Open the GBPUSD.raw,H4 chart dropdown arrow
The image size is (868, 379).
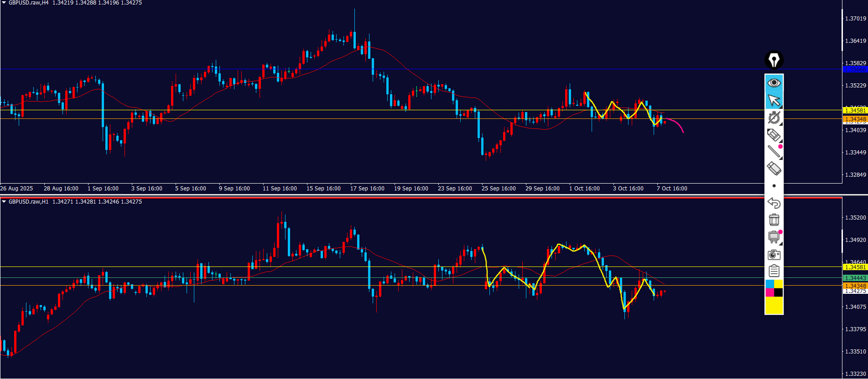pyautogui.click(x=4, y=3)
